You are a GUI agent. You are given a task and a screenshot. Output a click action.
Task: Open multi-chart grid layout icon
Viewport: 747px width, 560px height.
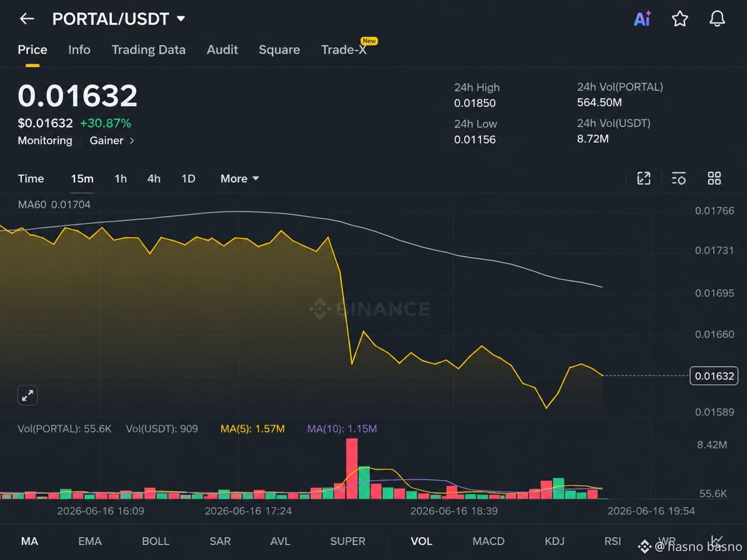[x=714, y=178]
